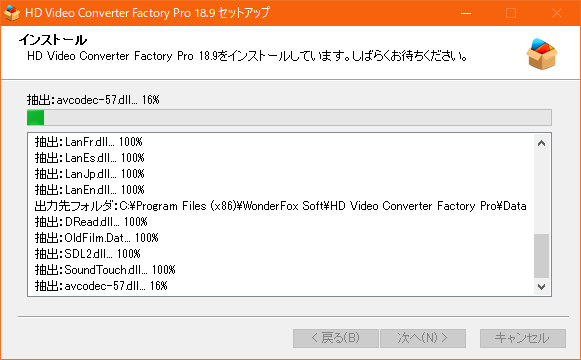581x360 pixels.
Task: Click the log scrollbar up arrow
Action: (x=541, y=143)
